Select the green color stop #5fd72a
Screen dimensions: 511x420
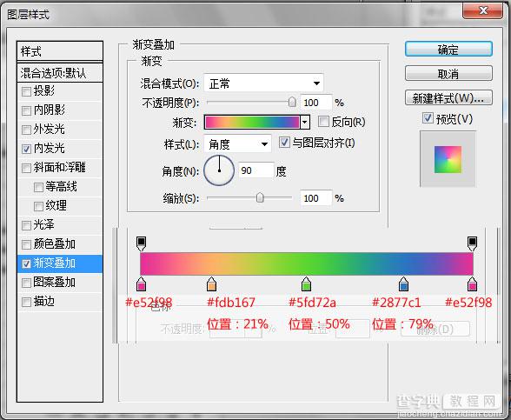pos(306,284)
